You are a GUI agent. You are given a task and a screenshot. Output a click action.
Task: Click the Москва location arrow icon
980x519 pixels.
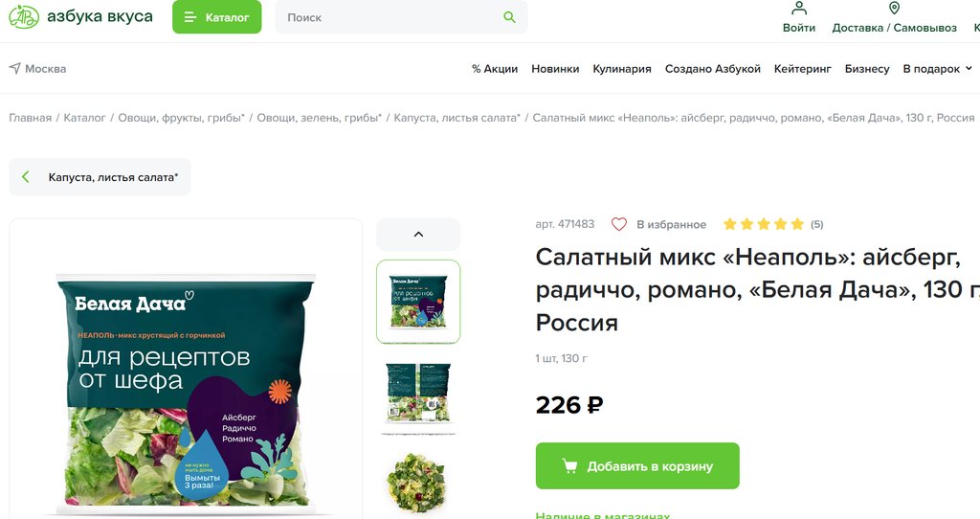15,68
